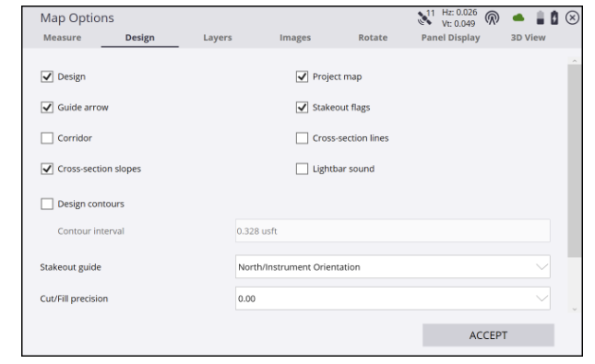Image resolution: width=595 pixels, height=364 pixels.
Task: Click the Hz: 0.026 precision readout
Action: [x=459, y=13]
